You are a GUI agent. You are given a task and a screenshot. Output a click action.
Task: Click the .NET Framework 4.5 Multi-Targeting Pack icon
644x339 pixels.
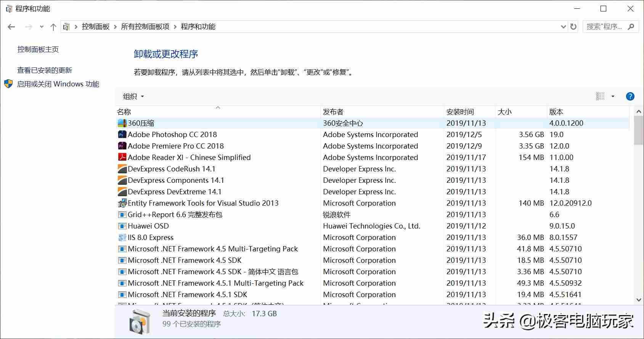[x=122, y=249]
